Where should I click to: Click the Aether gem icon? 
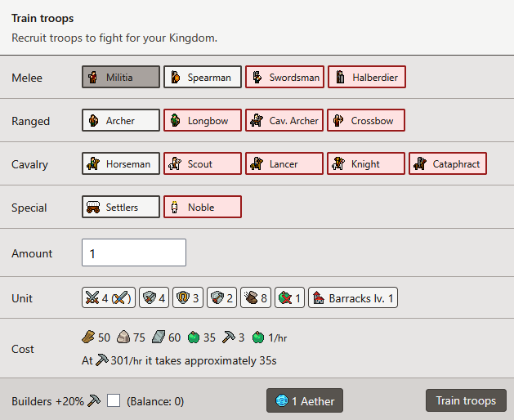(x=282, y=400)
